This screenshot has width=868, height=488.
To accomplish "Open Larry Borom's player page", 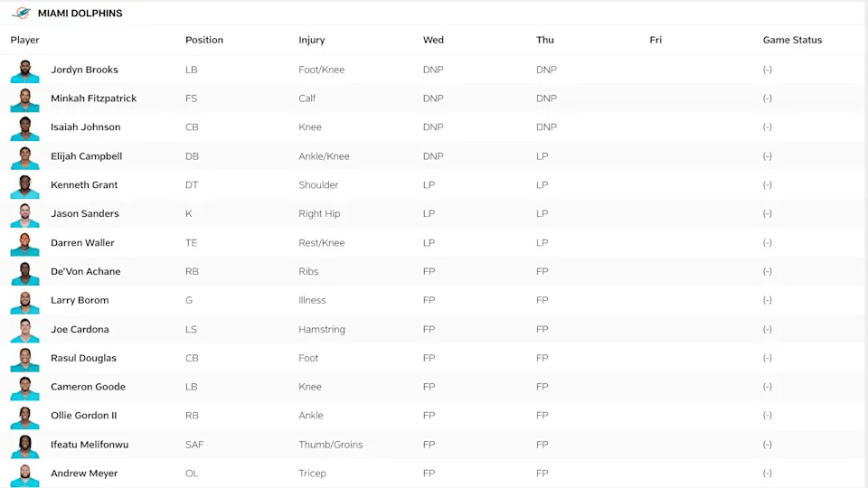I will click(x=80, y=300).
